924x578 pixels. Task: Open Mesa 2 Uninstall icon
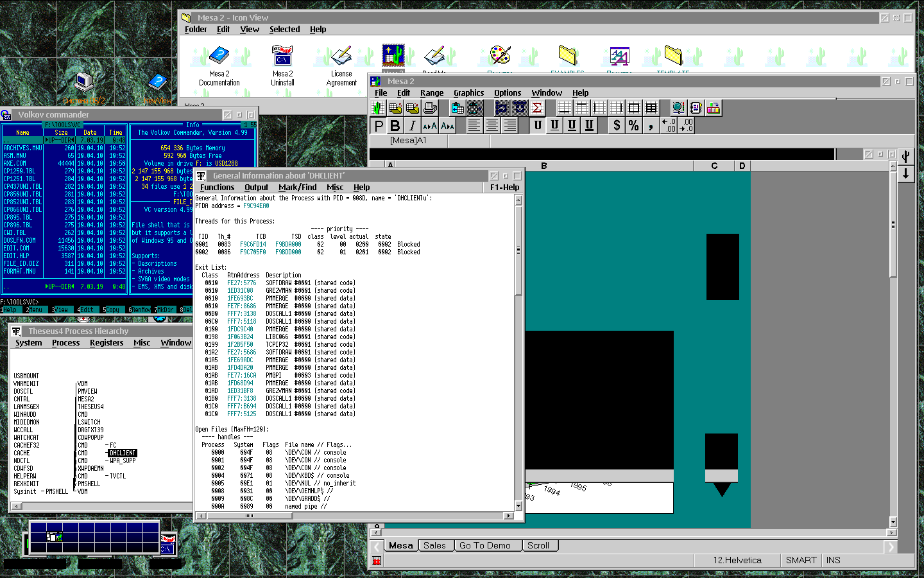pos(282,56)
